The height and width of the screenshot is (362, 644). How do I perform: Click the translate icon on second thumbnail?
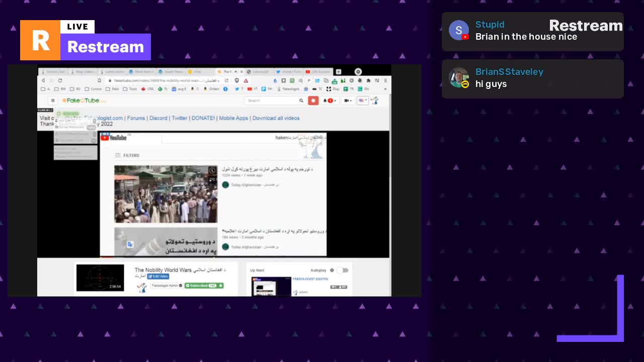pyautogui.click(x=130, y=244)
